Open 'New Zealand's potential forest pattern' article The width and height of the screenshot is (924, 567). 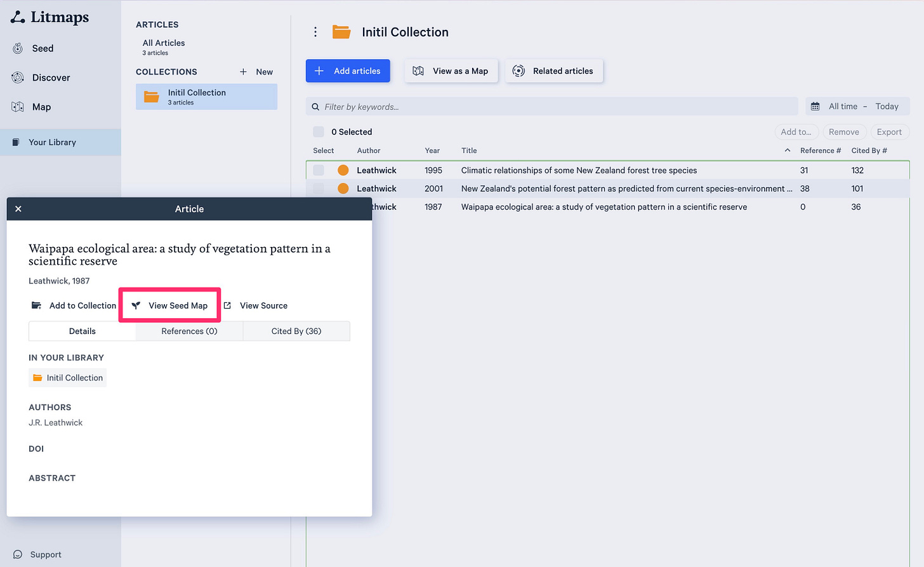coord(626,189)
